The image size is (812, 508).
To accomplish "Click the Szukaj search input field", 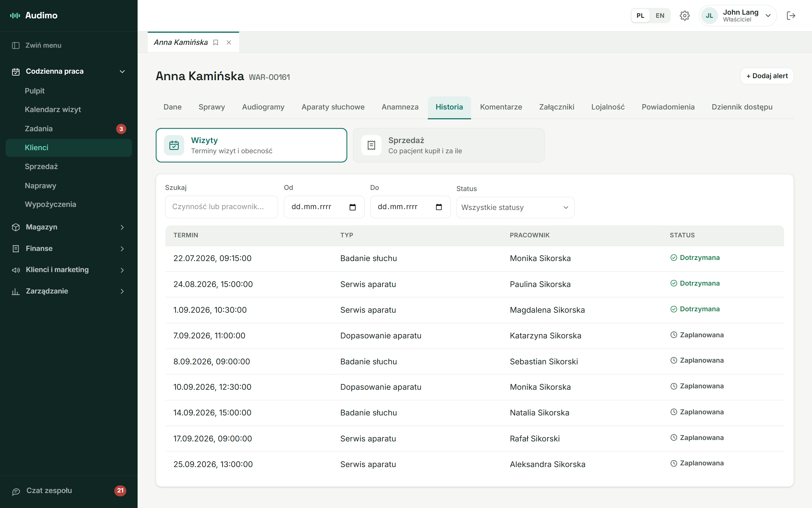I will (221, 207).
